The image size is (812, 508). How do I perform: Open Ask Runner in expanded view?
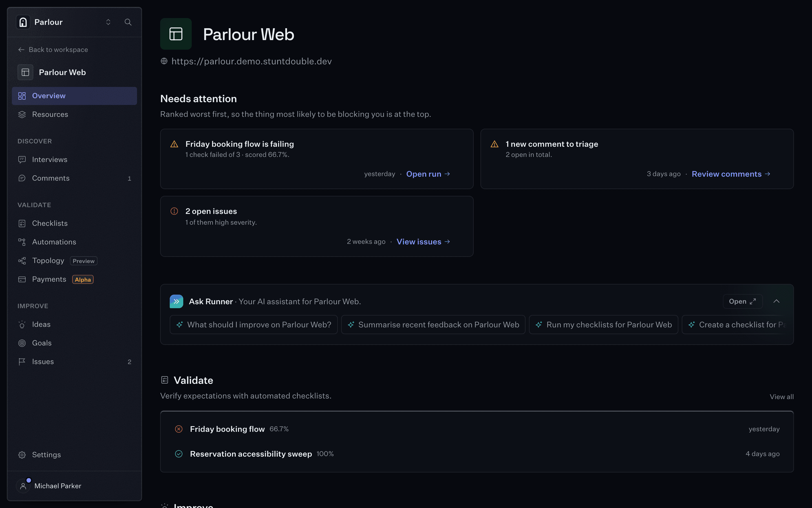[743, 301]
